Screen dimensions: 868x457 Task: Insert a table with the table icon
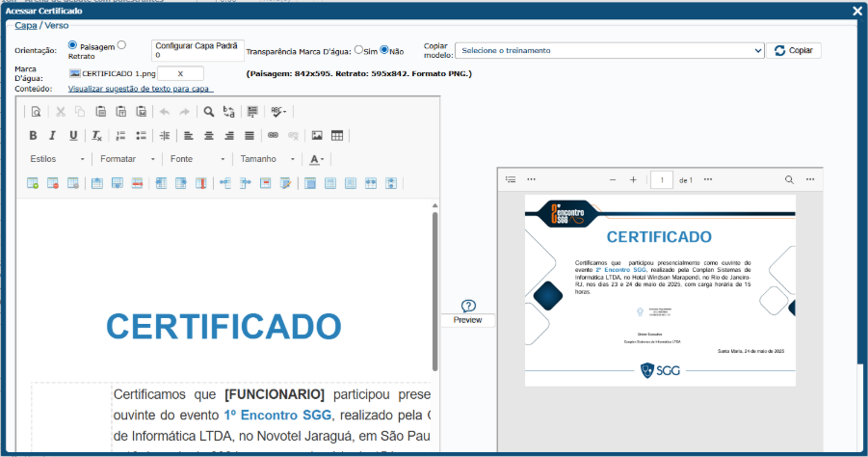pyautogui.click(x=337, y=136)
